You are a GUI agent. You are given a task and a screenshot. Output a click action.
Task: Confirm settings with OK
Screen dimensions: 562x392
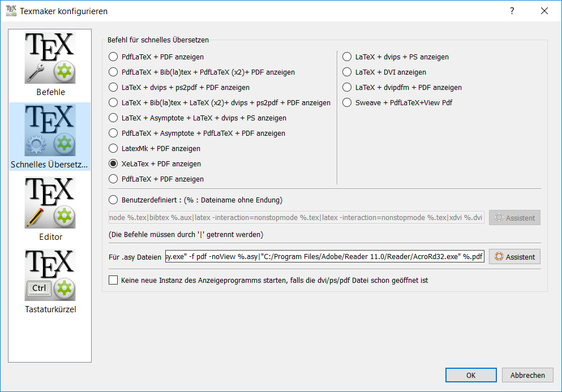tap(471, 375)
